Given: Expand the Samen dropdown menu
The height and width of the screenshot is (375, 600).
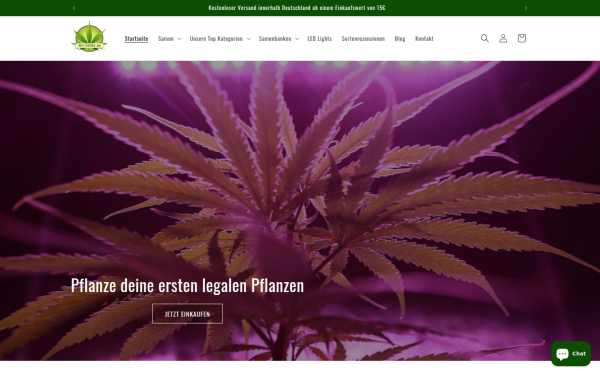Looking at the screenshot, I should [x=170, y=38].
